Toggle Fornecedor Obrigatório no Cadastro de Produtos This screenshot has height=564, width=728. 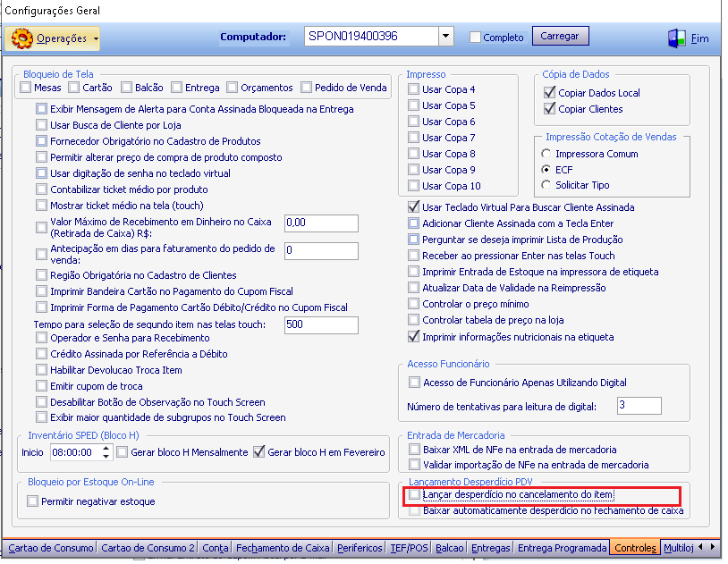point(42,141)
